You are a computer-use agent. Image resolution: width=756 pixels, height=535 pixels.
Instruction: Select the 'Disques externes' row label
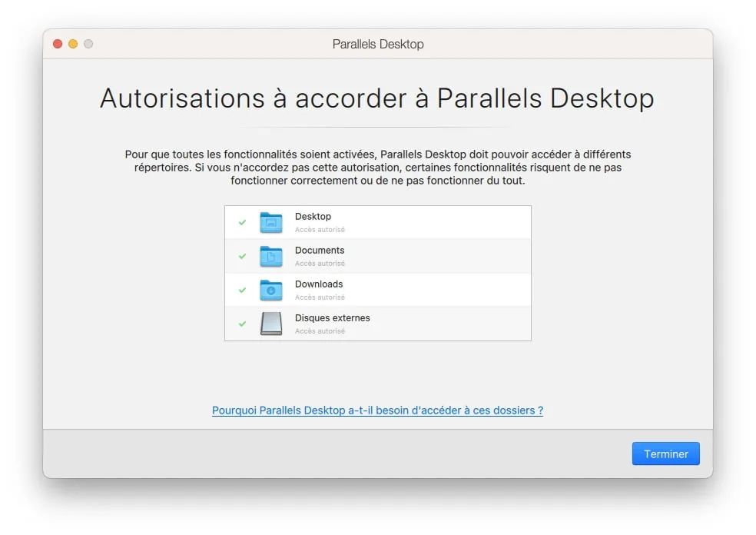[x=332, y=318]
